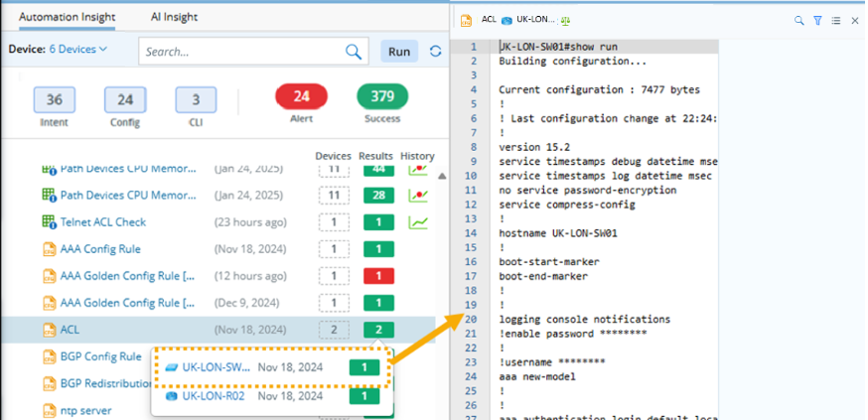Open AAA Golden Config Rule from Dec 9, 2024

[127, 303]
